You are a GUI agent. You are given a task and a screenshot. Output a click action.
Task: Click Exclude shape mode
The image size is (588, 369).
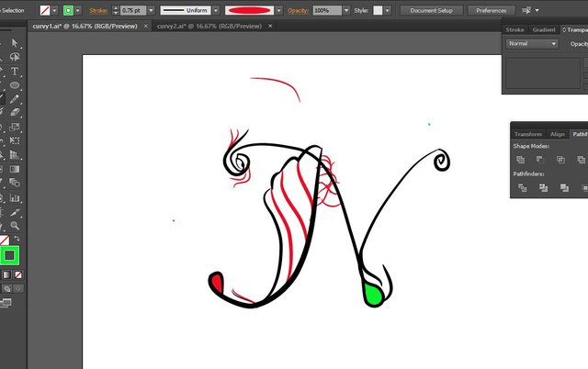point(582,160)
